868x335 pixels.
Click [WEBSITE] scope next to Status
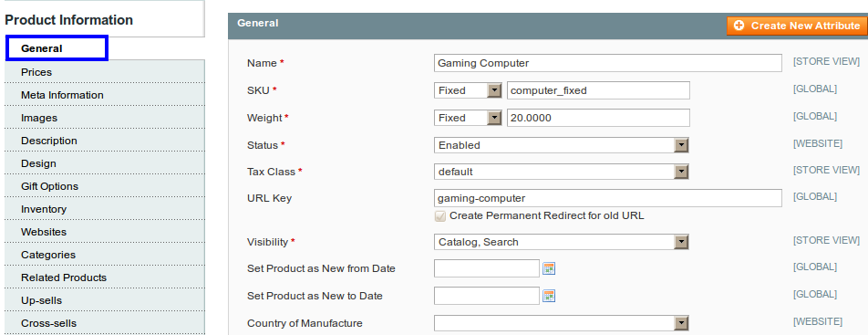click(818, 143)
